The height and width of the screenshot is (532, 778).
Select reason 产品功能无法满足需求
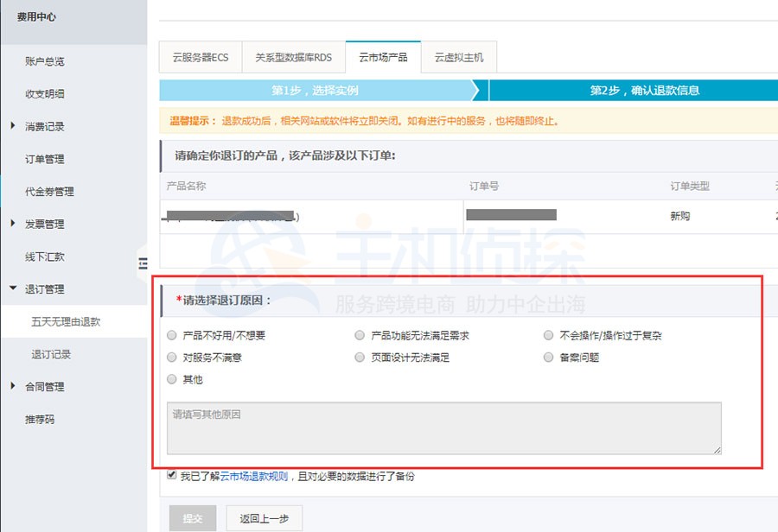click(x=360, y=334)
